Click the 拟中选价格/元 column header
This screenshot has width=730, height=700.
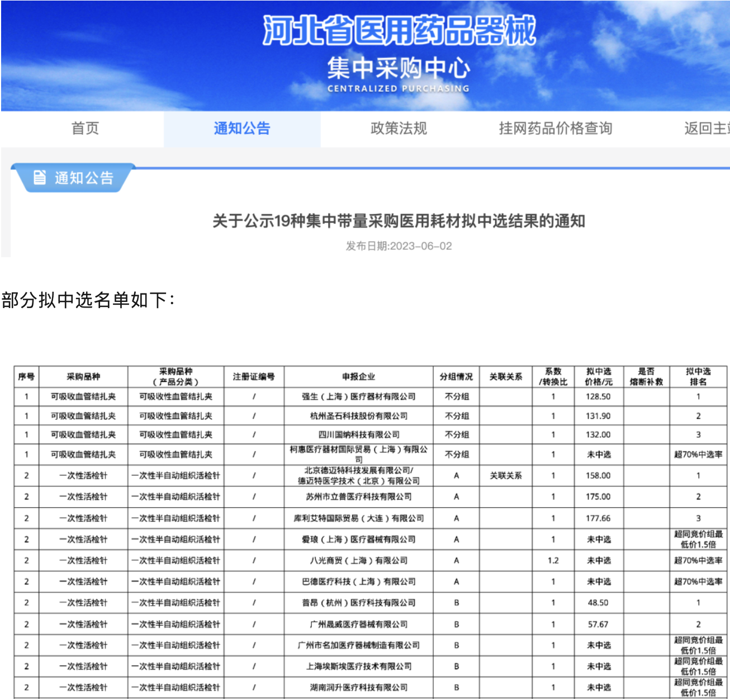(598, 377)
